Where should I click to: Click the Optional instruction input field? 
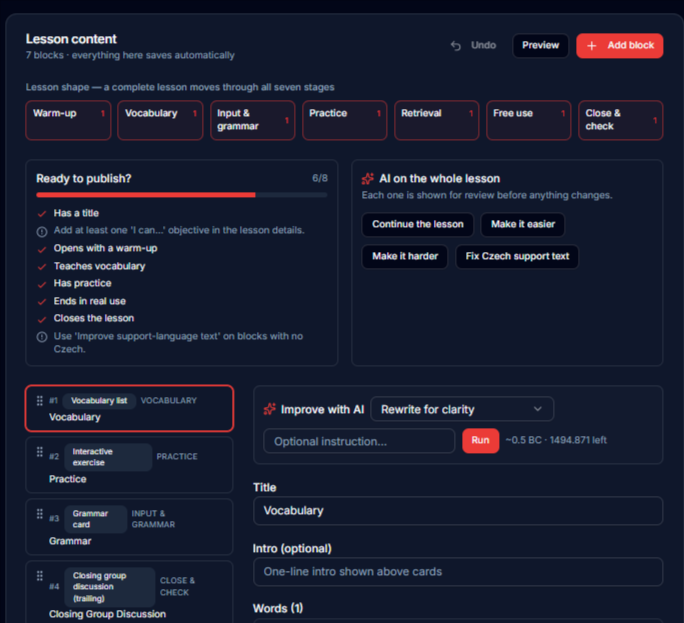359,441
